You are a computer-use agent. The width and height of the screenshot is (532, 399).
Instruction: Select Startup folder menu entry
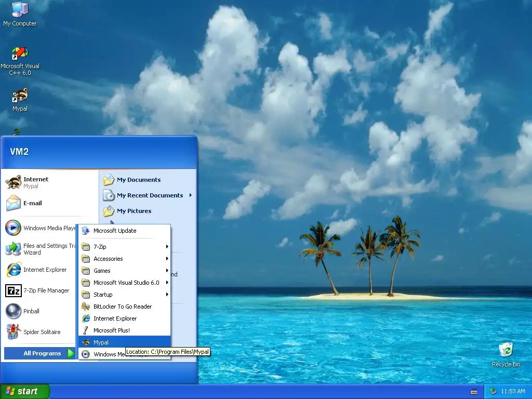pyautogui.click(x=125, y=295)
